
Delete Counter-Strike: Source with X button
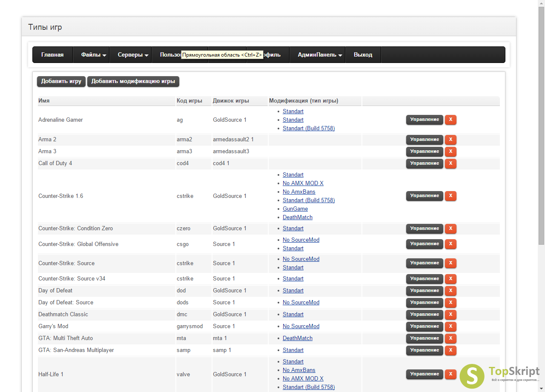[450, 263]
